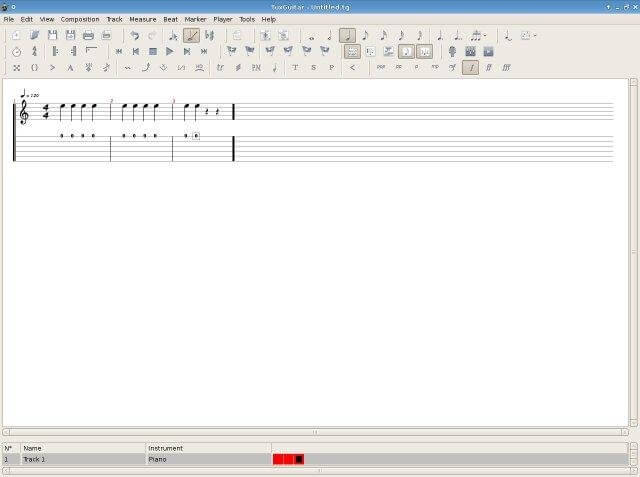Select thirty-second note duration
The width and height of the screenshot is (640, 477).
401,35
